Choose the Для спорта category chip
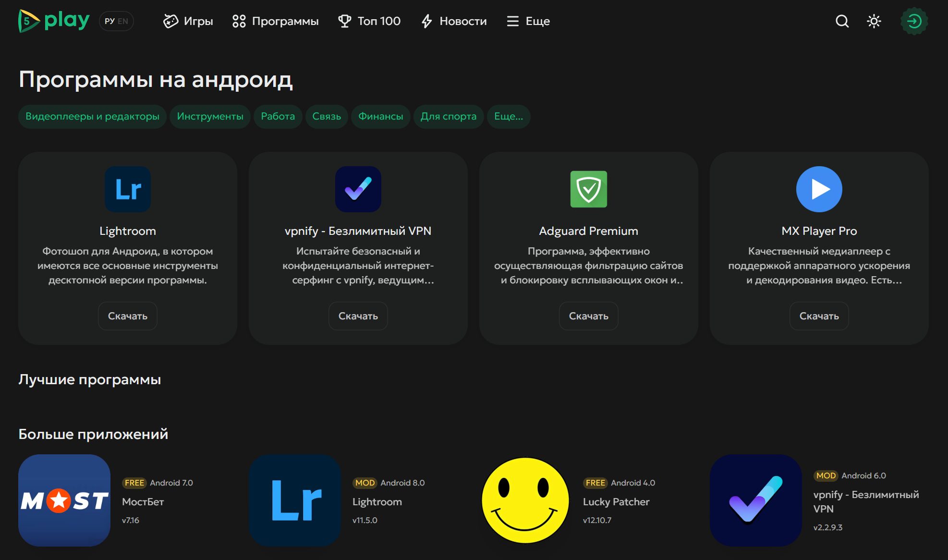948x560 pixels. click(449, 116)
